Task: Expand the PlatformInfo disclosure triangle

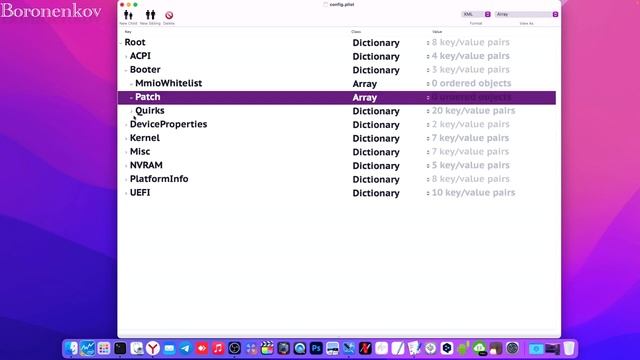Action: coord(126,179)
